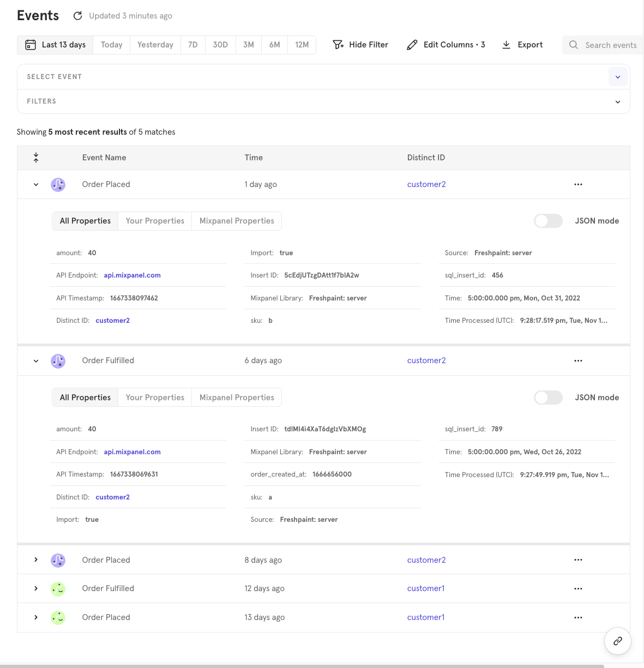Expand the 8 days ago Order Placed row

click(x=36, y=560)
